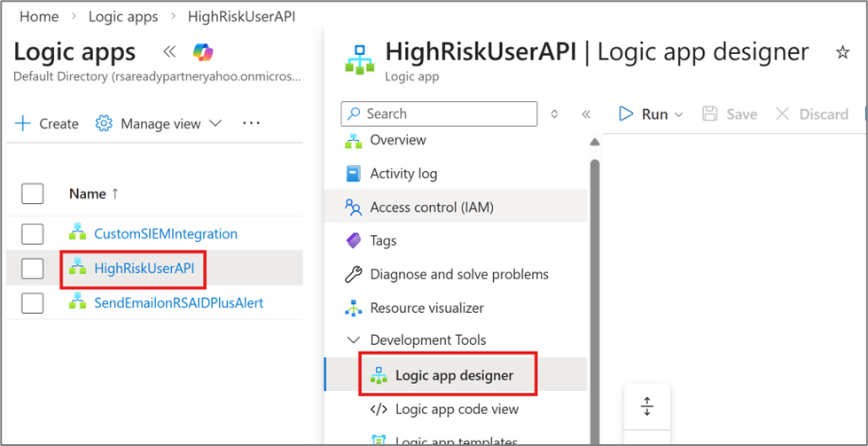Click the Copilot icon beside Logic apps
This screenshot has height=446, width=868.
203,52
